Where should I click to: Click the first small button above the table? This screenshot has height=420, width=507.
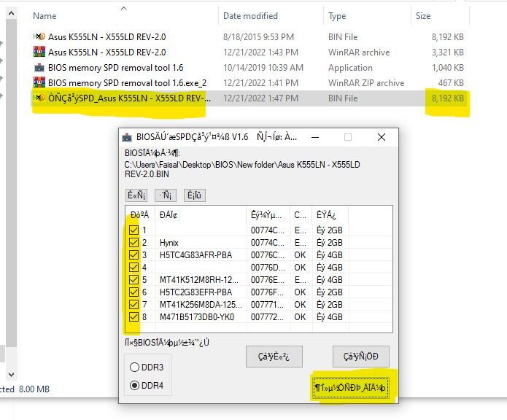point(136,195)
